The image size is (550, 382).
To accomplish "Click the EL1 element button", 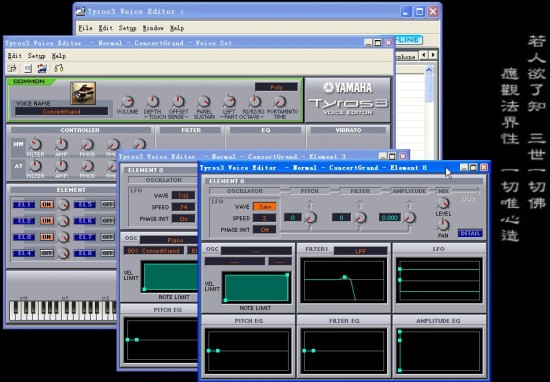I will [x=24, y=204].
